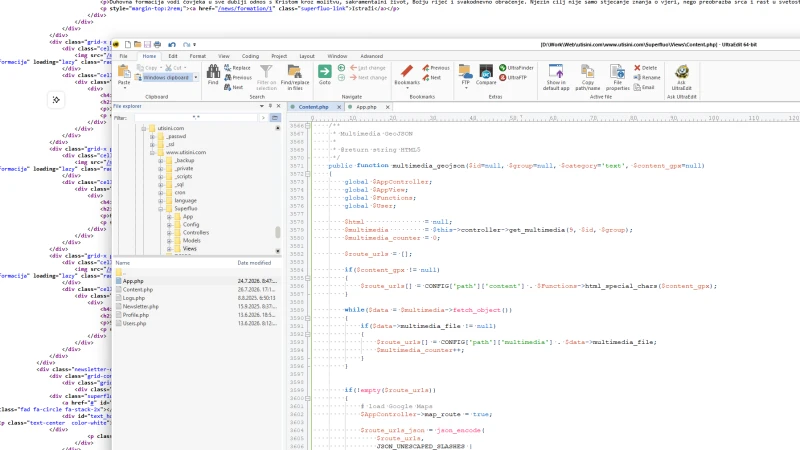This screenshot has width=800, height=450.
Task: Open the Windows clipboard dropdown
Action: pyautogui.click(x=196, y=78)
